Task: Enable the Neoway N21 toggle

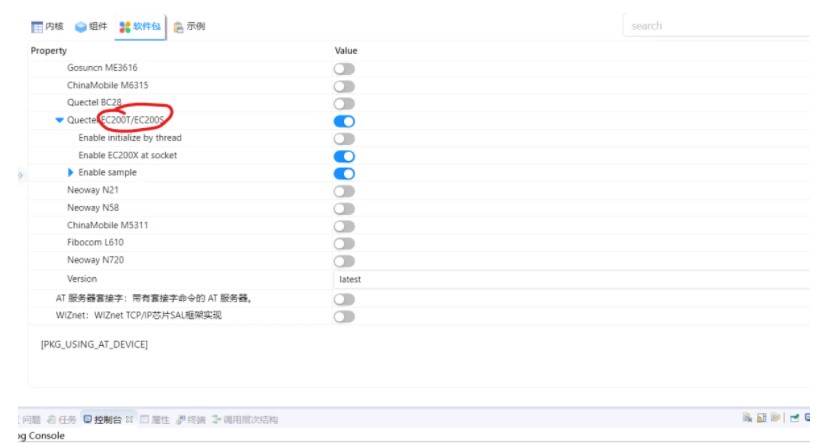Action: (344, 191)
